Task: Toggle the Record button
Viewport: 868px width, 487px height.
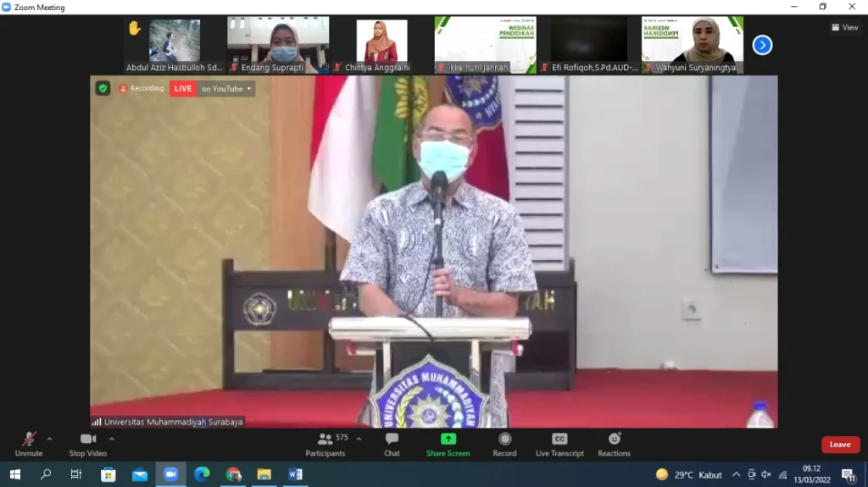Action: [504, 445]
